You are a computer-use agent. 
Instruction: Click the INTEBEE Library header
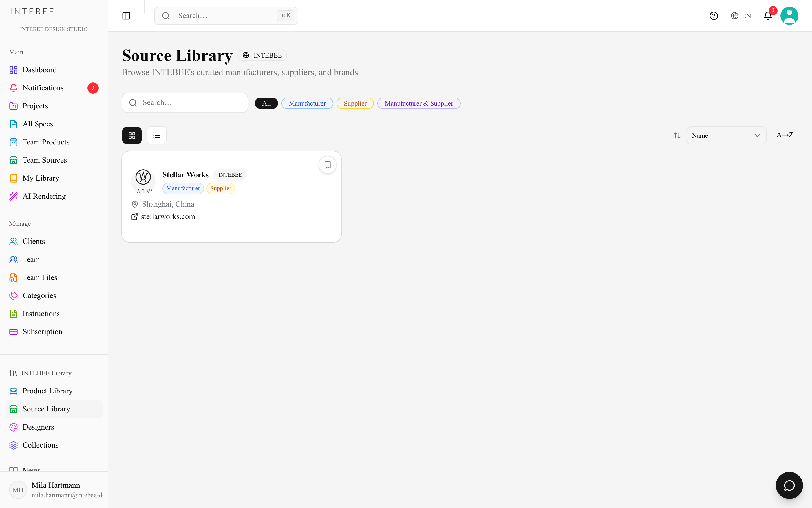41,373
